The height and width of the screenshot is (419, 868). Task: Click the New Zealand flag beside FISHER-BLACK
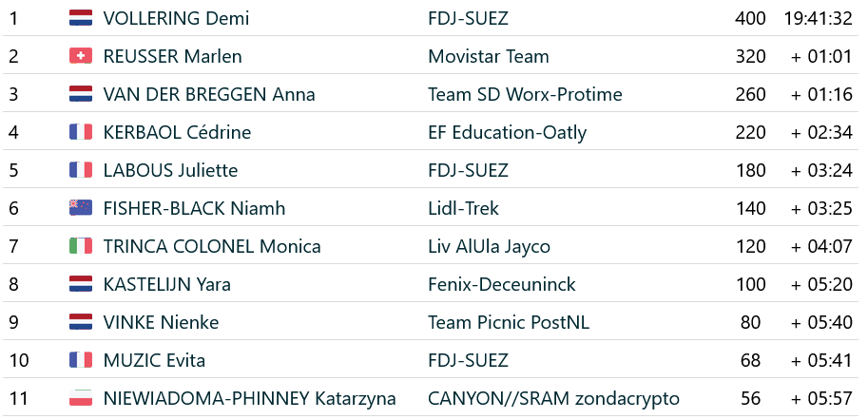point(81,208)
